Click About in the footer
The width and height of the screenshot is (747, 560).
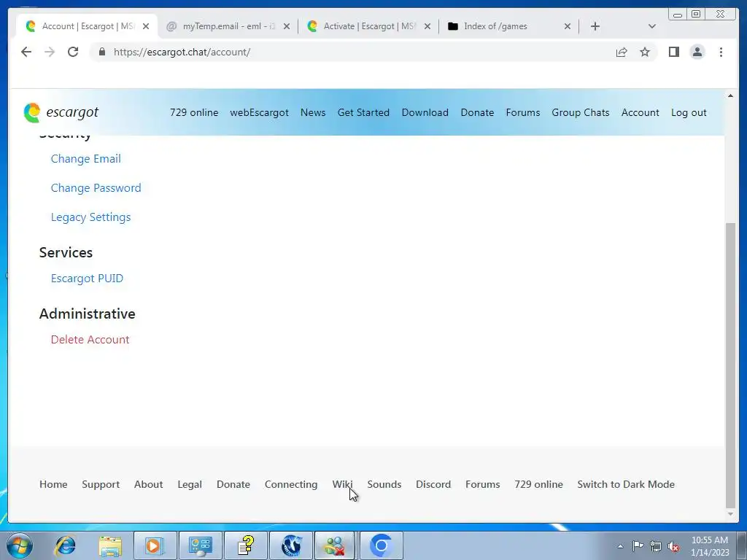click(148, 484)
